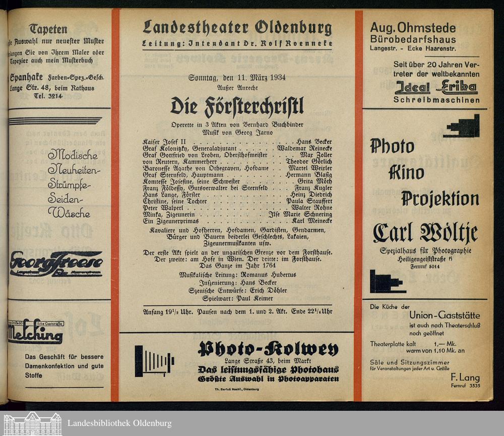Click the Carl Wöltje name in the ad
504x436 pixels.
coord(425,233)
